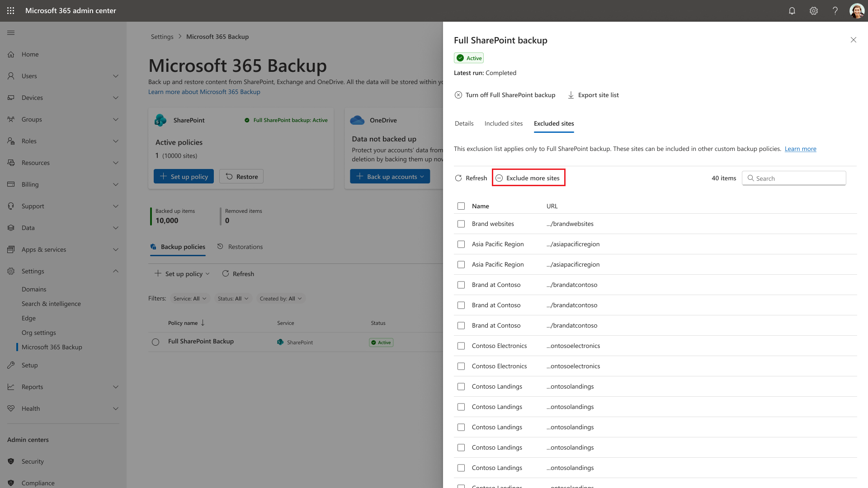Open notifications bell icon
The height and width of the screenshot is (488, 868).
tap(792, 11)
